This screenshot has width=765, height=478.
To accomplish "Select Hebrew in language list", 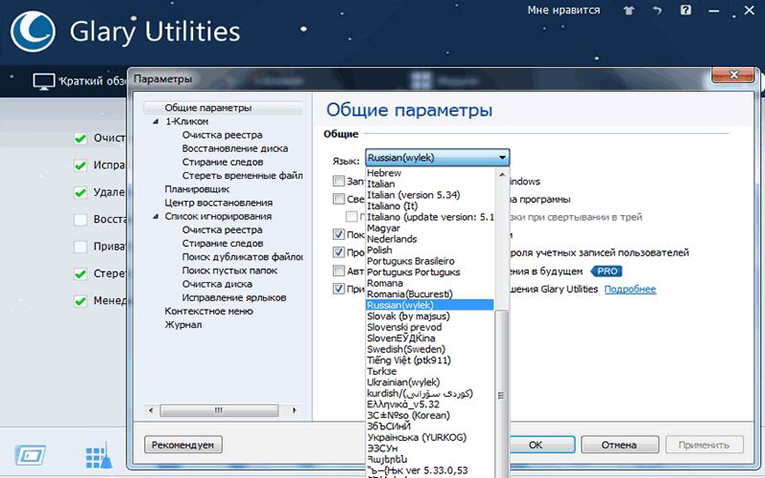I will click(x=384, y=173).
